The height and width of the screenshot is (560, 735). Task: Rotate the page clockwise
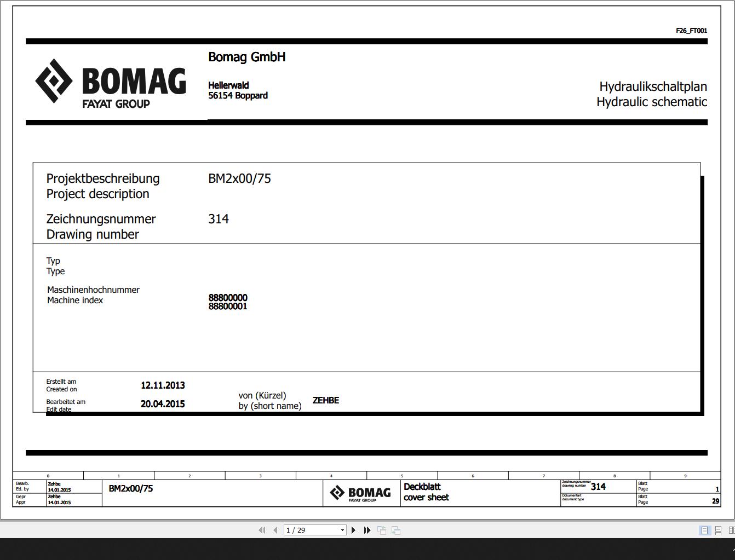click(395, 530)
